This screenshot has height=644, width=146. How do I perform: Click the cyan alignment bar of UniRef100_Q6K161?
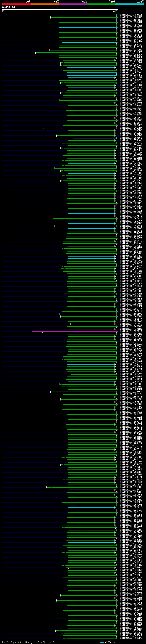[95, 138]
